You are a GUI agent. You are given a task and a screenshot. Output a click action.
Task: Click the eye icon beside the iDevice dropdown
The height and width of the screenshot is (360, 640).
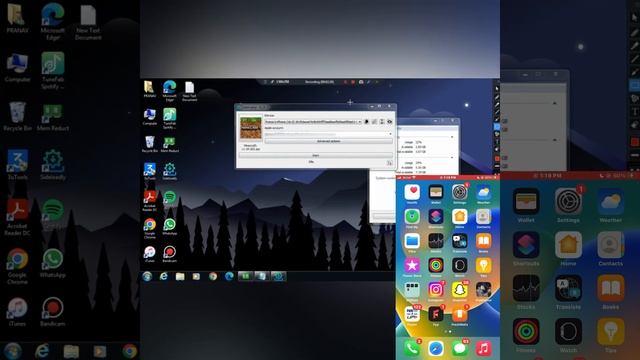389,122
